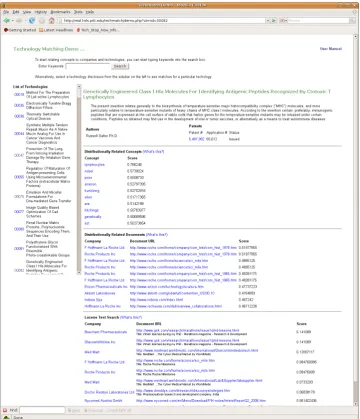Click the magnifier icon in browser search box
This screenshot has width=360, height=419.
[352, 21]
